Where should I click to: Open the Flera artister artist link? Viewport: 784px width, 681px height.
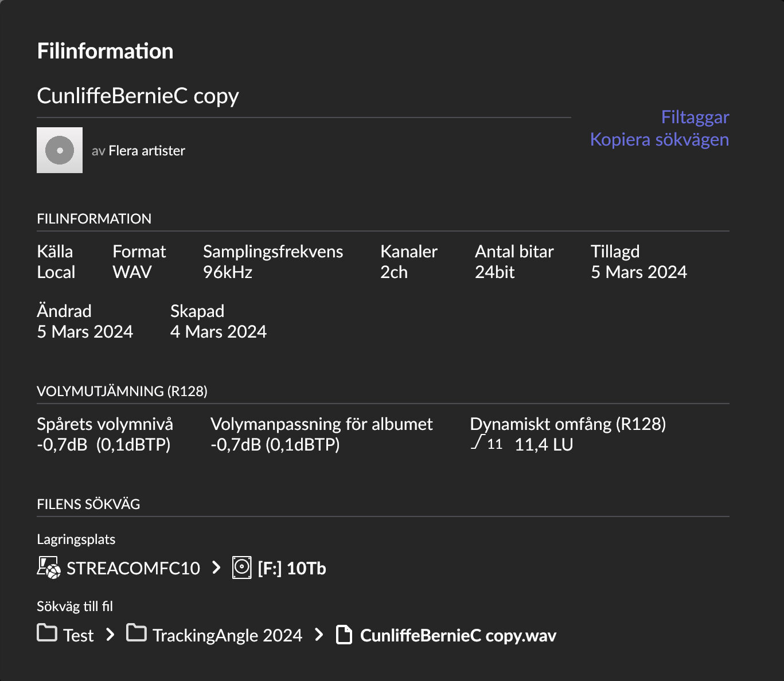(147, 151)
